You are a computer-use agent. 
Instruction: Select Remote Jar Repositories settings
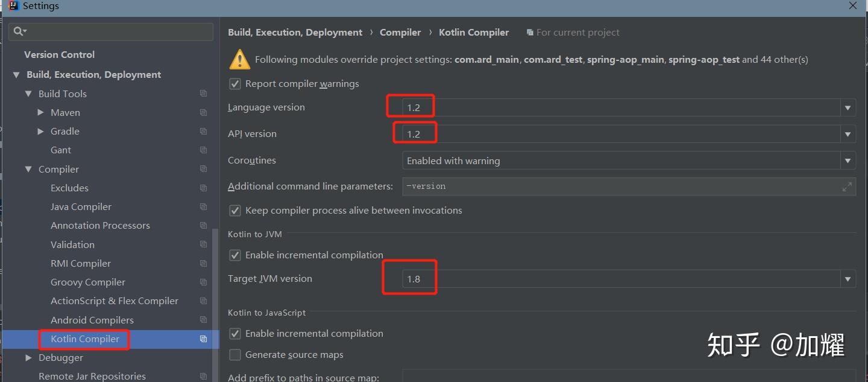click(x=92, y=376)
